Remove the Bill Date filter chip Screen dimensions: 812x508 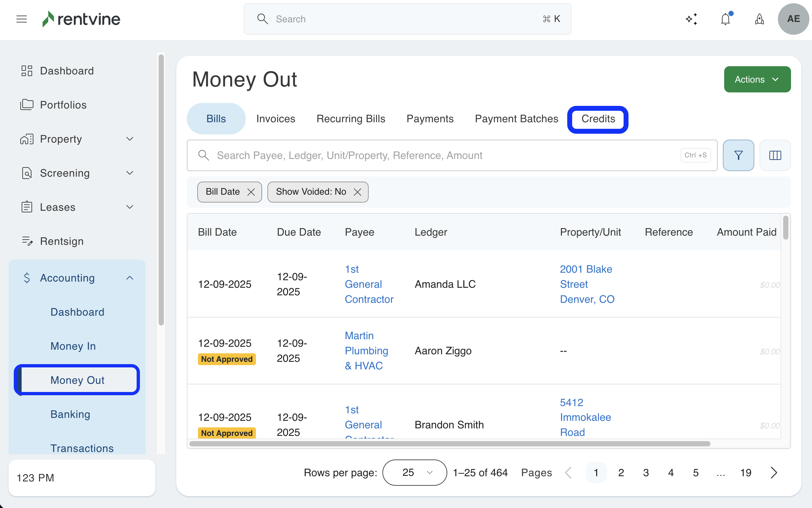coord(251,192)
